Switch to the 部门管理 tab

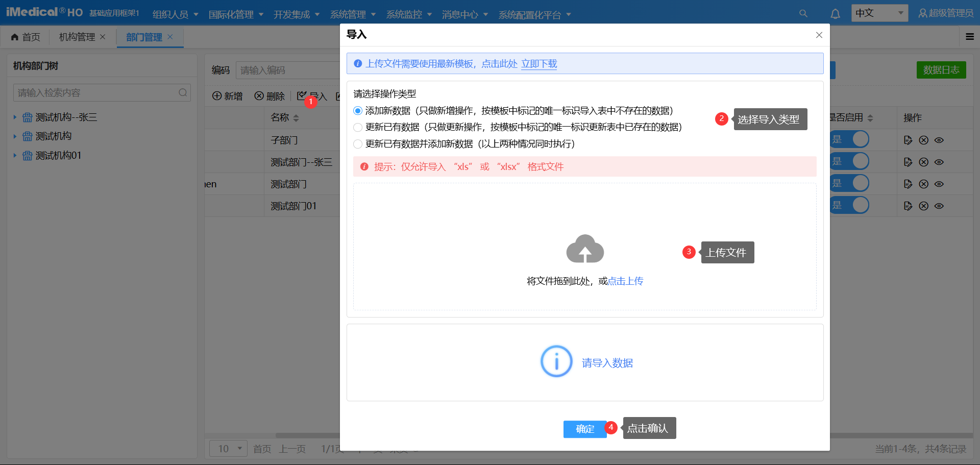[144, 37]
